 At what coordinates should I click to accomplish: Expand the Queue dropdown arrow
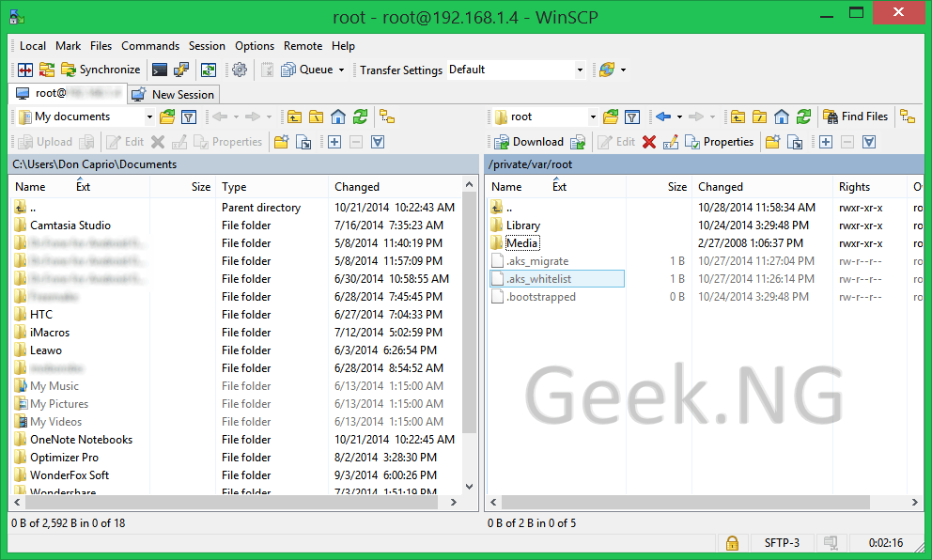(x=342, y=70)
